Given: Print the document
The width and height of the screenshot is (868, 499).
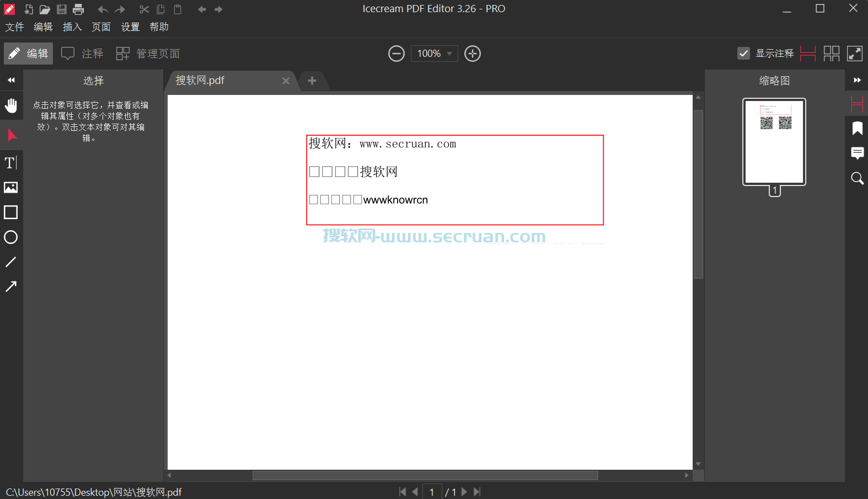Looking at the screenshot, I should click(78, 9).
